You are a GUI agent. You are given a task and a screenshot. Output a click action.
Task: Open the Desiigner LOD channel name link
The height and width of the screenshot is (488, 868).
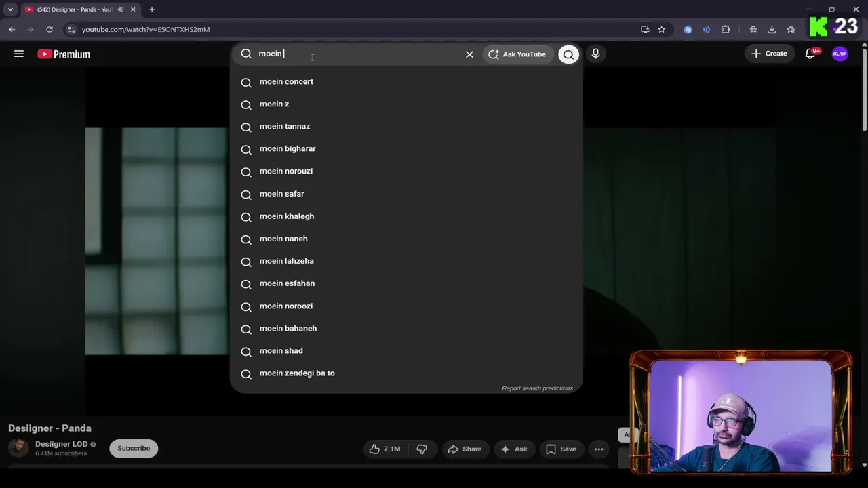(62, 444)
